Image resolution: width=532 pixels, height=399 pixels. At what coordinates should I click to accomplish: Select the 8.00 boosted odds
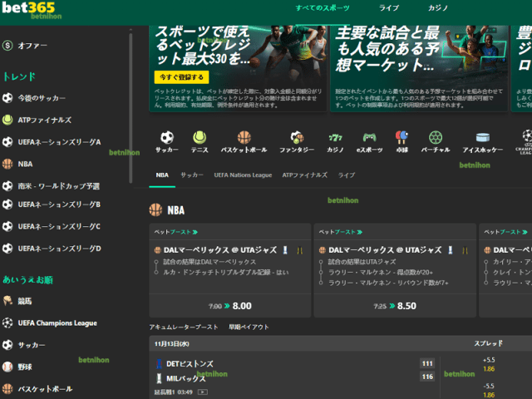pyautogui.click(x=242, y=306)
